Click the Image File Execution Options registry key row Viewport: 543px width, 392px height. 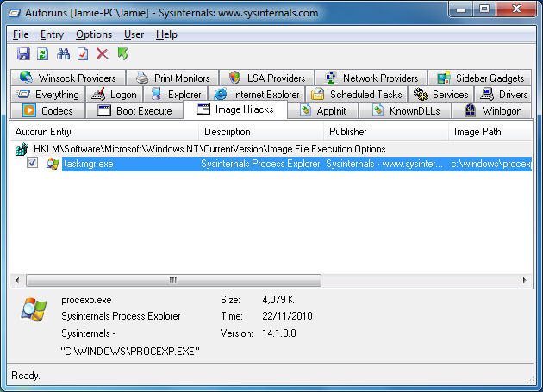[x=271, y=149]
